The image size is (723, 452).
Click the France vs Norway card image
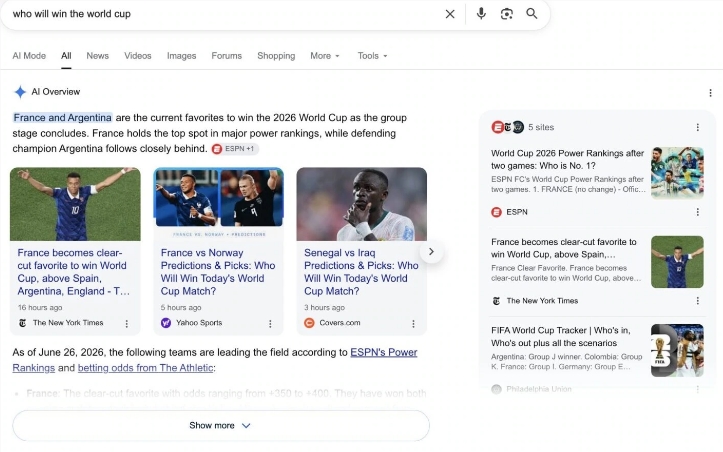(219, 204)
